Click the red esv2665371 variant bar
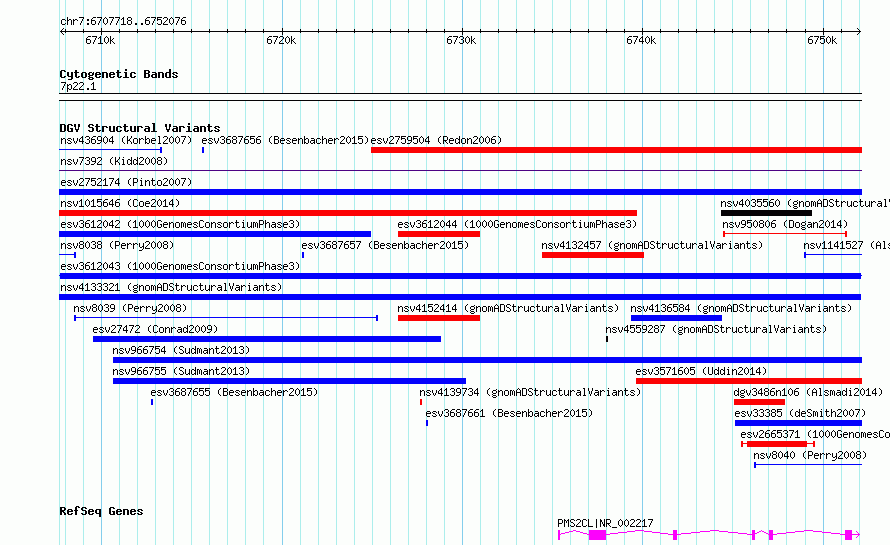The width and height of the screenshot is (890, 545). pos(776,444)
